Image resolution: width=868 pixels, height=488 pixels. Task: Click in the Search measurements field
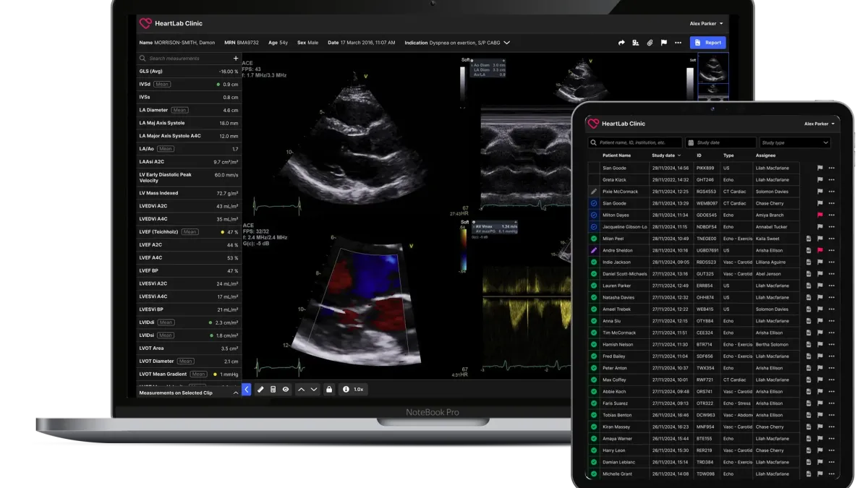(184, 59)
